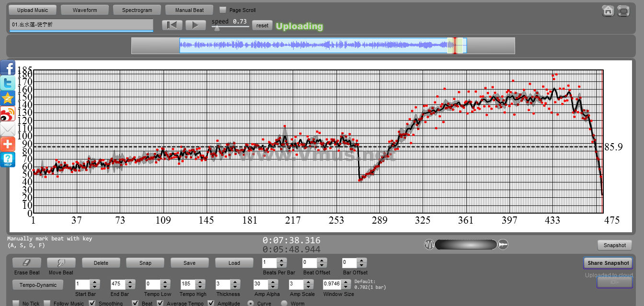Adjust the playback speed slider

point(217,28)
